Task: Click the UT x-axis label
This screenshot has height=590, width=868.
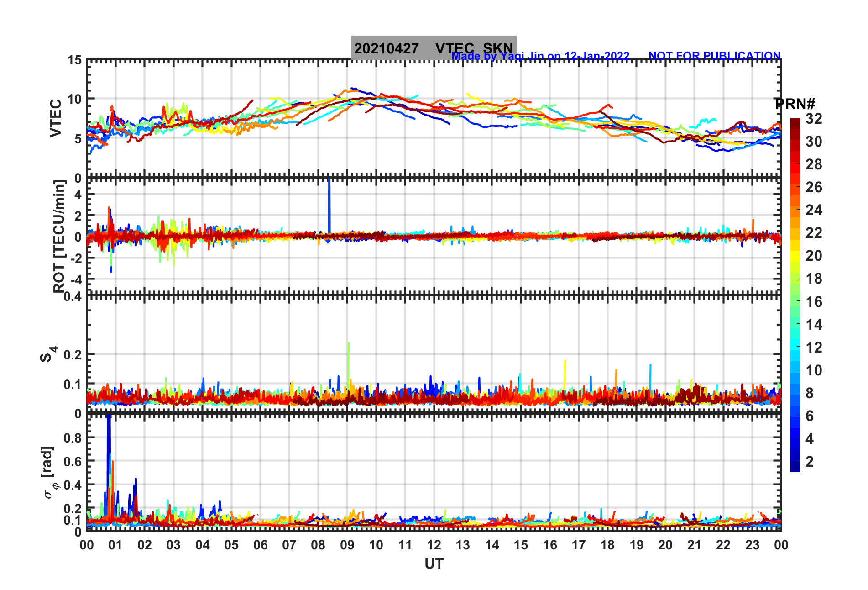Action: [x=434, y=564]
